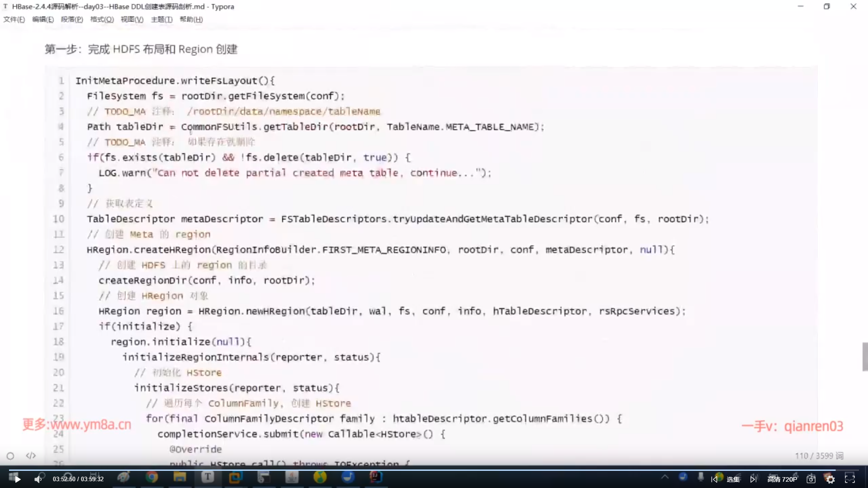Open File Explorer from the taskbar
The width and height of the screenshot is (868, 488).
pyautogui.click(x=179, y=477)
